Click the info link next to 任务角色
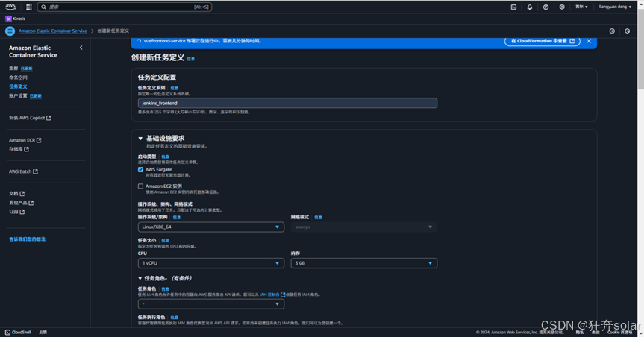Screen dimensions: 644x337 (x=165, y=289)
